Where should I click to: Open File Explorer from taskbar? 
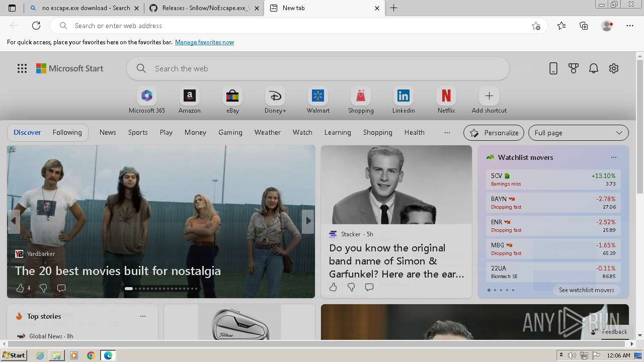coord(57,355)
